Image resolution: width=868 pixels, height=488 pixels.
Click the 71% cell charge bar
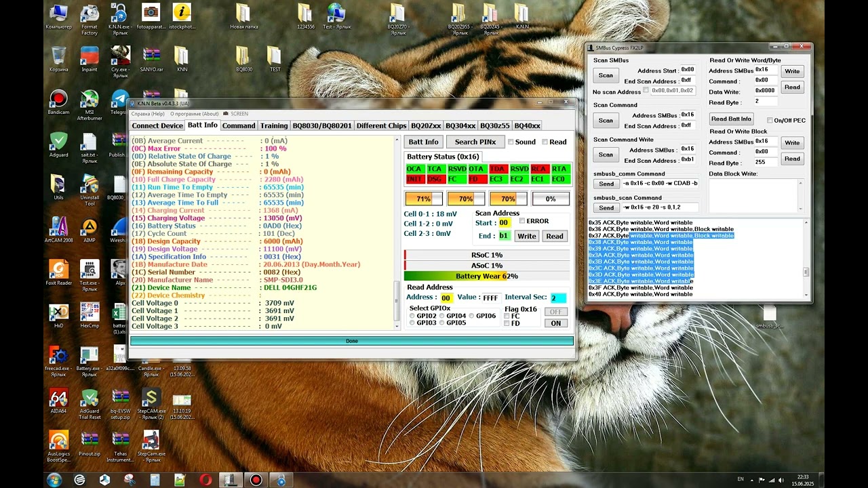[x=424, y=199]
